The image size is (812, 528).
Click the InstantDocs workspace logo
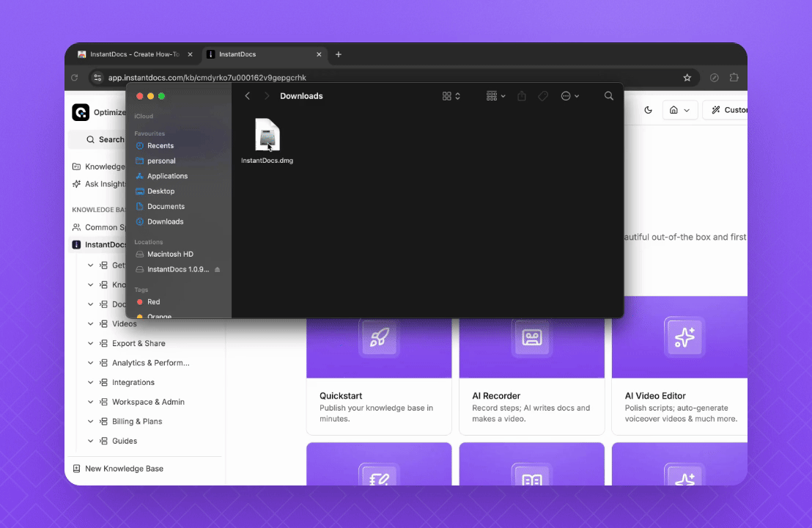tap(81, 112)
